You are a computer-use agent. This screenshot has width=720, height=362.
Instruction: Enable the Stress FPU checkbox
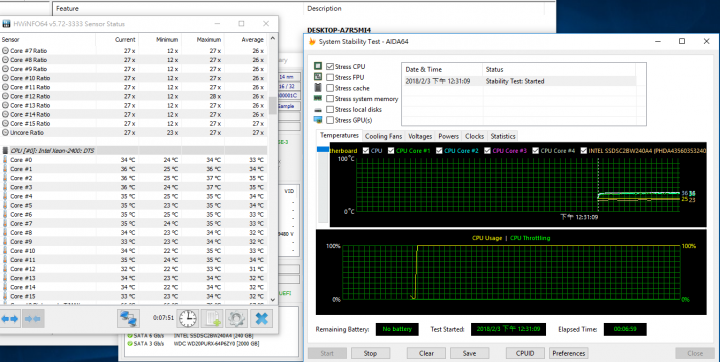[330, 77]
